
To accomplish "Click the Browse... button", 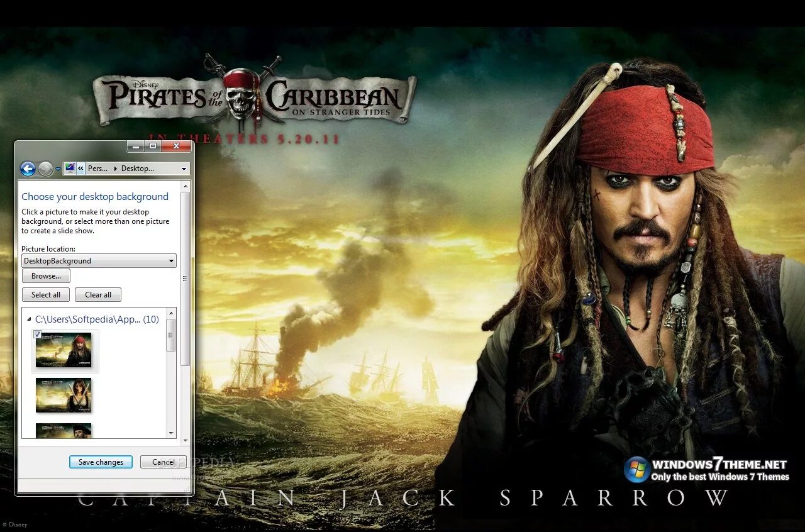I will [x=46, y=276].
